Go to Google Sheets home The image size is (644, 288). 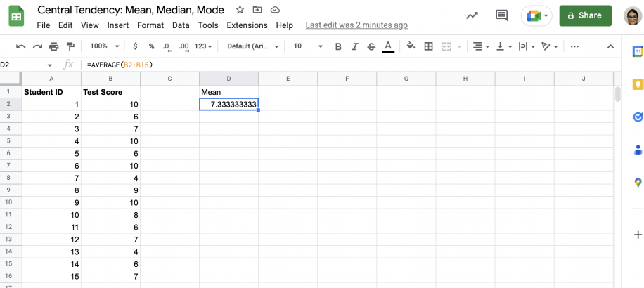pos(16,16)
